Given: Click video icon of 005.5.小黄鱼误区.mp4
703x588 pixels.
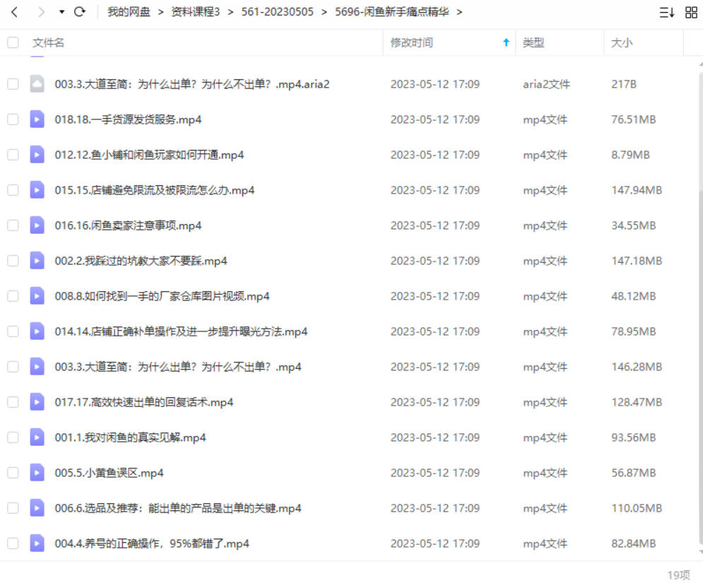Looking at the screenshot, I should click(37, 472).
